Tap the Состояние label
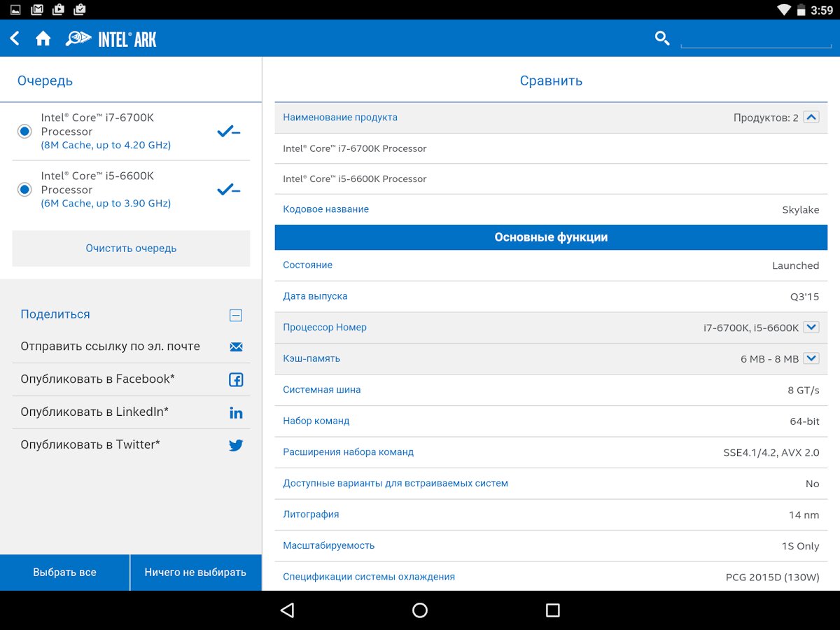840x630 pixels. (307, 265)
